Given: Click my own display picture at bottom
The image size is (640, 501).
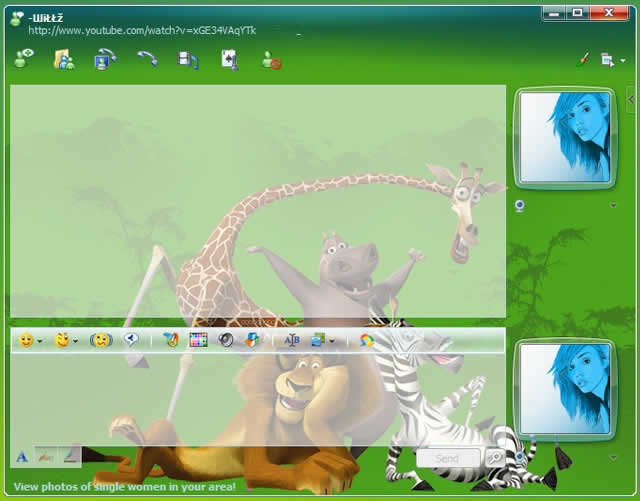Looking at the screenshot, I should tap(565, 389).
